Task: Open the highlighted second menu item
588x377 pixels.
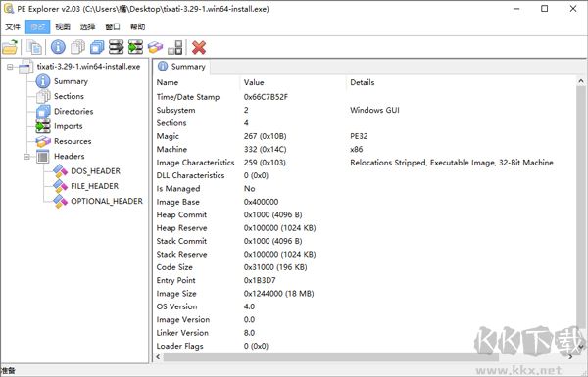Action: click(37, 27)
